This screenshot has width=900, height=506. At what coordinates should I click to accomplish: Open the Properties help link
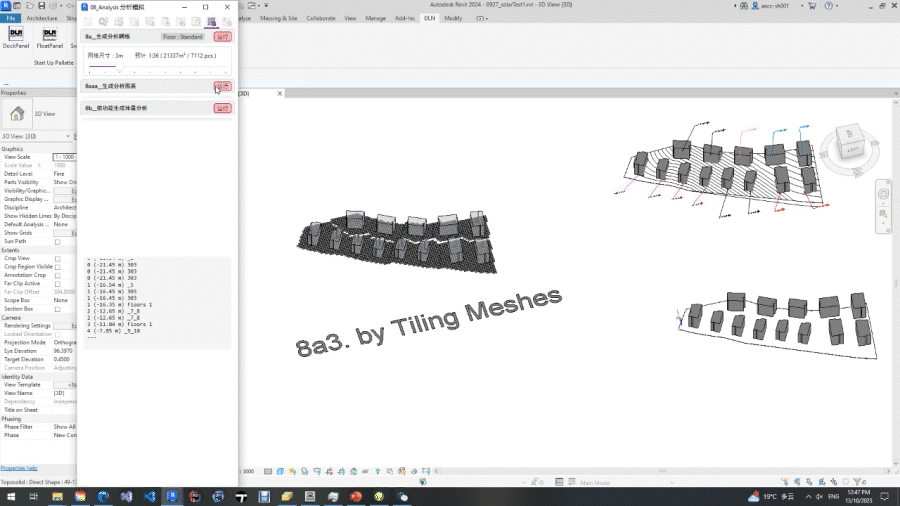click(x=19, y=468)
